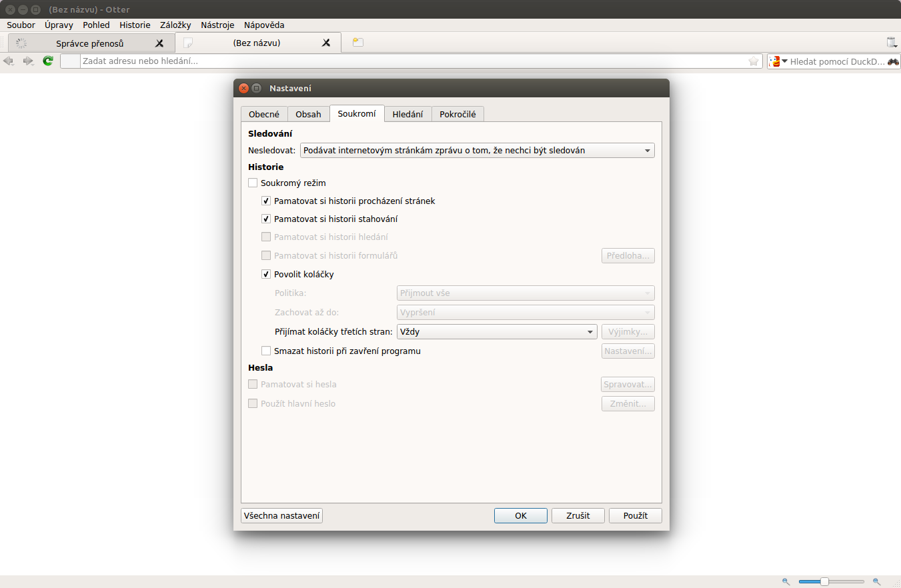Viewport: 901px width, 588px height.
Task: Close the Nastavení dialog with its red button
Action: pos(243,88)
